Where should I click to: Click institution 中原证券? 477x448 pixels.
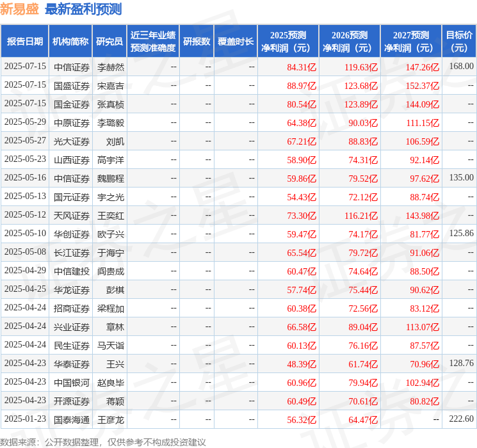click(72, 123)
